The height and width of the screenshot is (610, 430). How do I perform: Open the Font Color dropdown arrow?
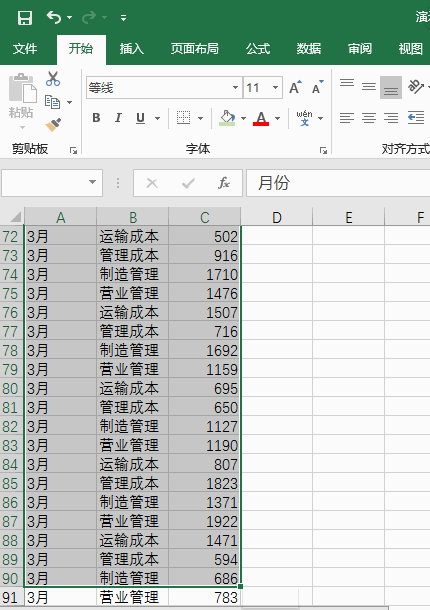click(x=277, y=118)
